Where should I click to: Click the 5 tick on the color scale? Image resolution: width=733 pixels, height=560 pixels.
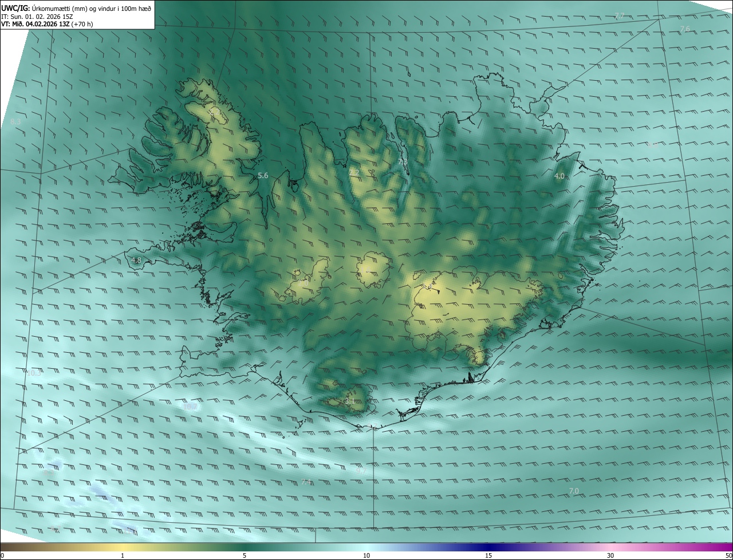(245, 556)
